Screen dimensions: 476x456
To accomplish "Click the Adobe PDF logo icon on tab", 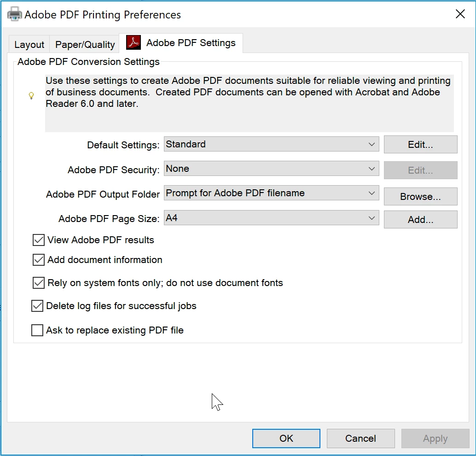I will tap(133, 42).
